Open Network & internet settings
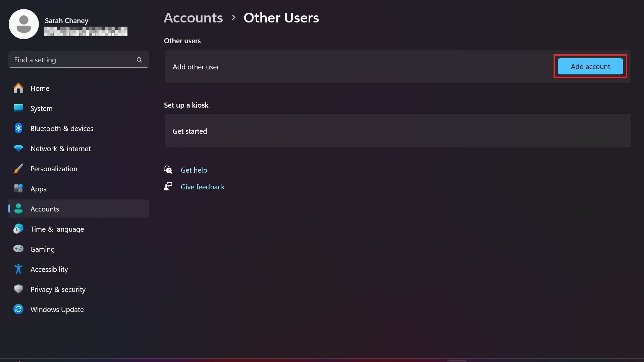The height and width of the screenshot is (362, 644). 61,148
